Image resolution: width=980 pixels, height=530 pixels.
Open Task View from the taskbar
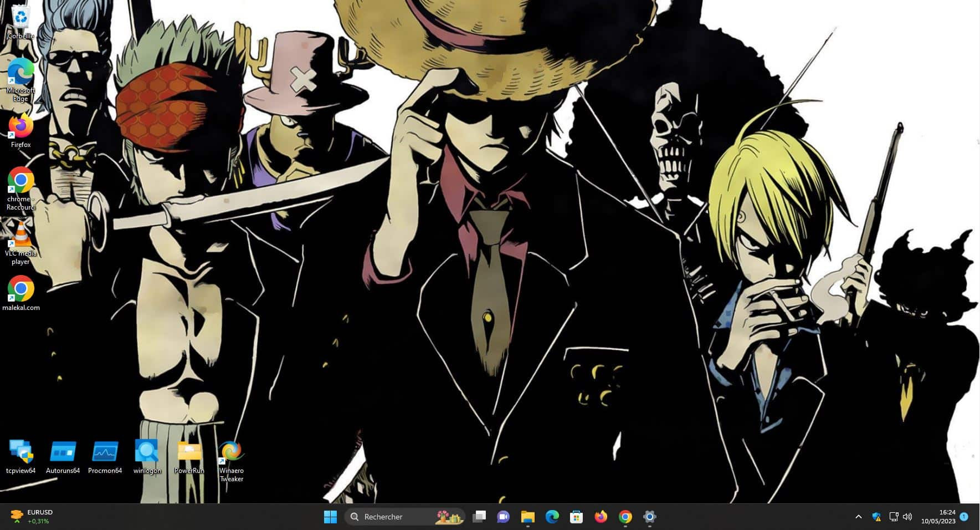[x=479, y=517]
